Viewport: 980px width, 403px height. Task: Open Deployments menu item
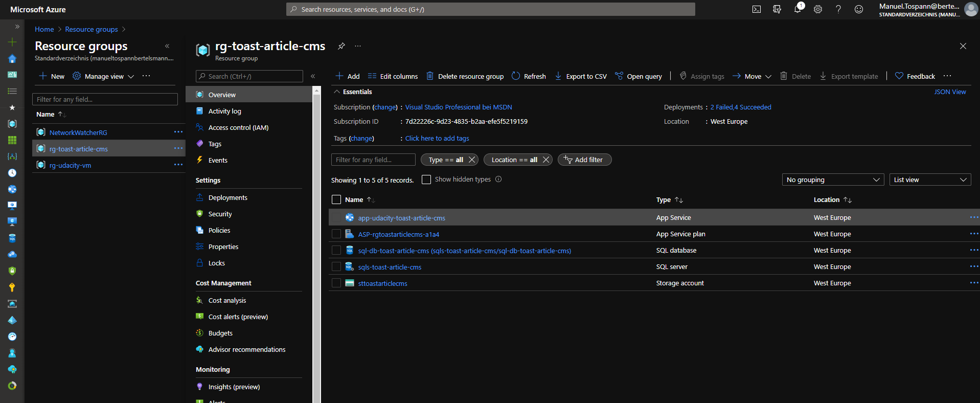(x=249, y=197)
